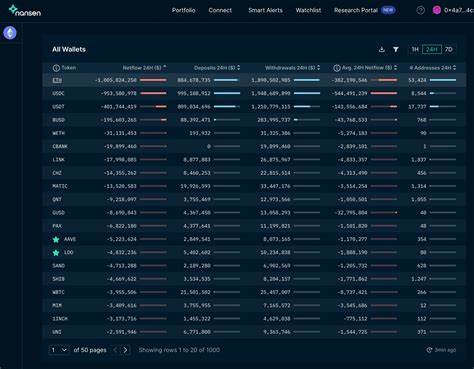Click the All Wallets heading
474x369 pixels.
pos(69,49)
